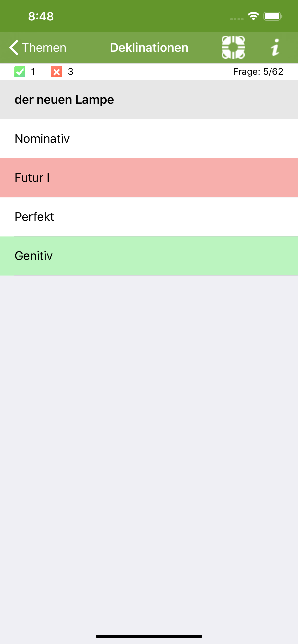Tap the green checkmark correct-answers icon
The width and height of the screenshot is (298, 644).
point(20,72)
